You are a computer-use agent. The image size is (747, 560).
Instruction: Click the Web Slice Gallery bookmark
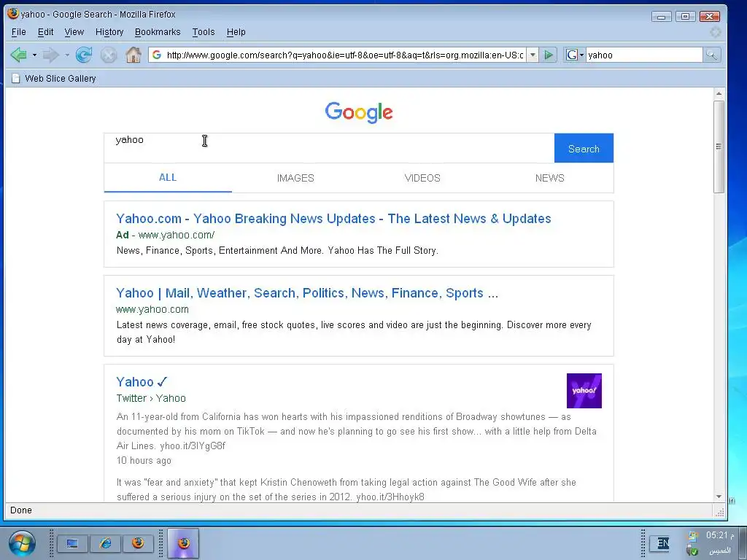coord(53,78)
